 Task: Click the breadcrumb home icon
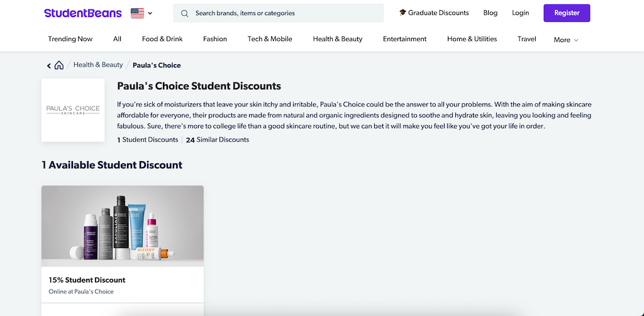click(x=59, y=65)
